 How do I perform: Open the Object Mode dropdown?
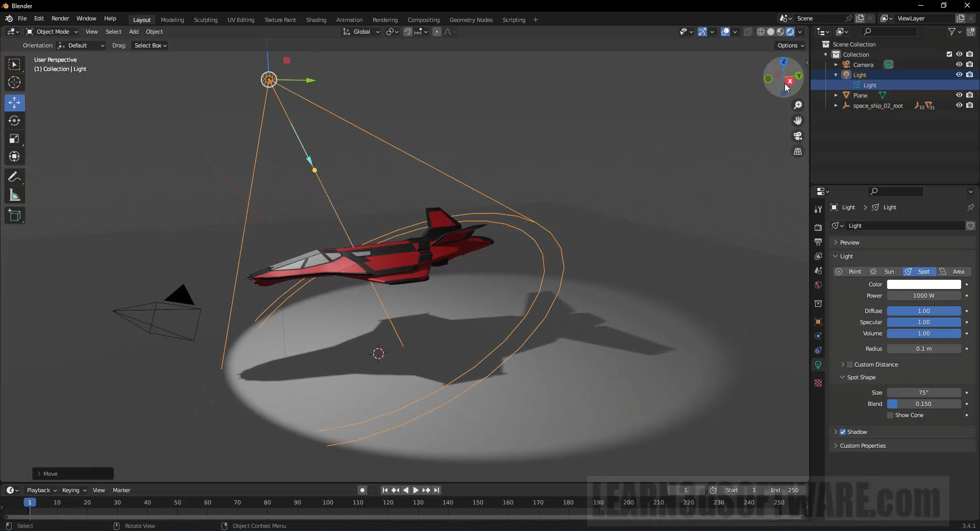pyautogui.click(x=52, y=32)
